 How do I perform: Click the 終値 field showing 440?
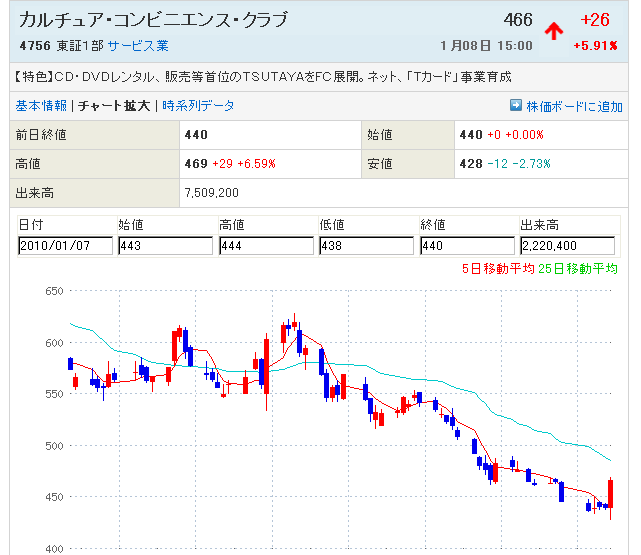(465, 246)
